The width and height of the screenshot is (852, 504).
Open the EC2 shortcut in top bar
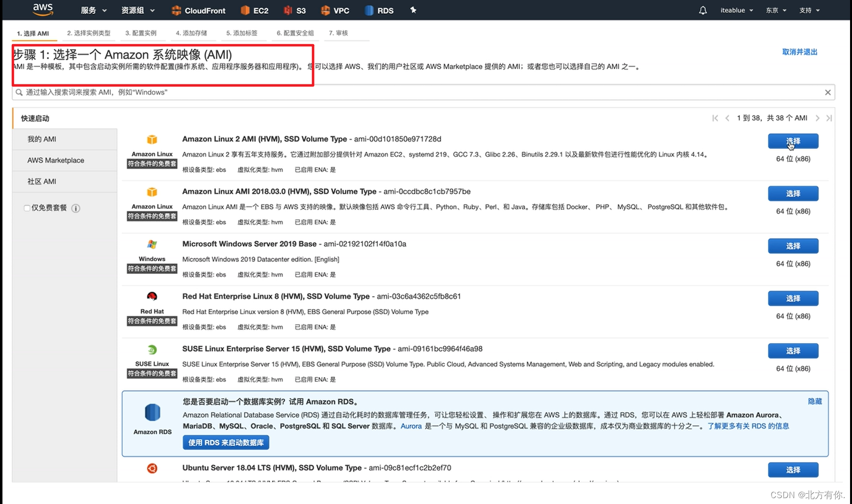(x=255, y=10)
